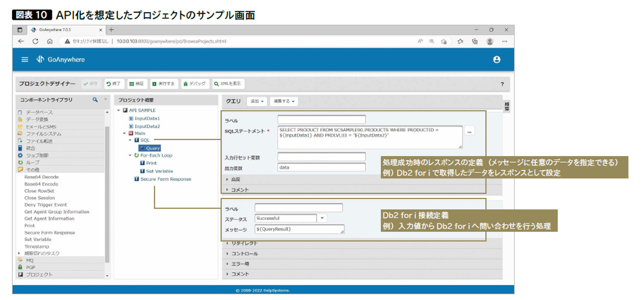This screenshot has width=644, height=300.
Task: Collapse the For-Each Loop node
Action: pos(130,155)
